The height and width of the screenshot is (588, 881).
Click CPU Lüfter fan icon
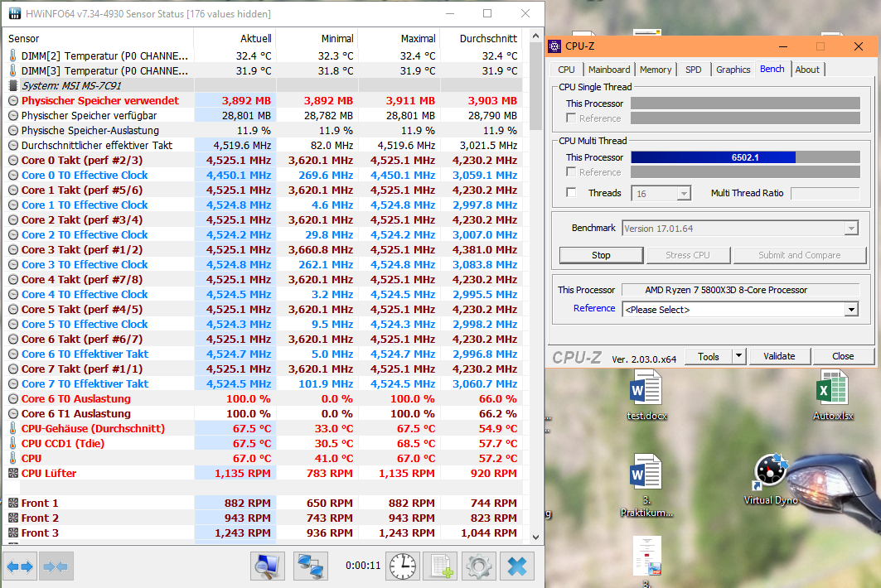13,473
